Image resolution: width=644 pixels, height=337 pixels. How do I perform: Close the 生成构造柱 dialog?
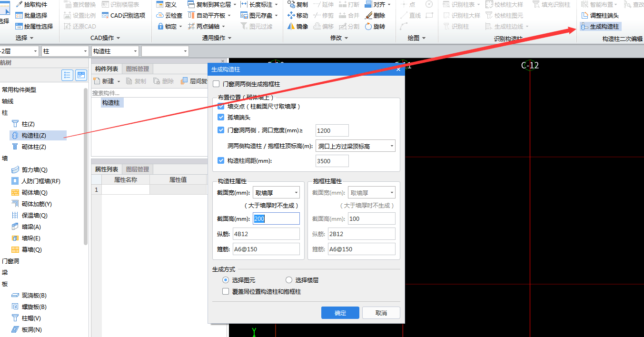click(x=398, y=69)
